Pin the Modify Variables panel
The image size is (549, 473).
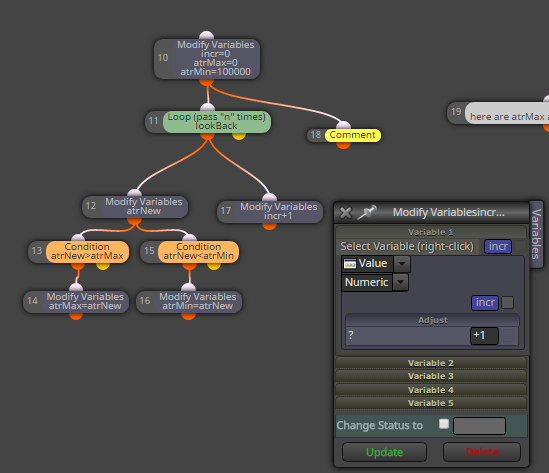tap(367, 212)
